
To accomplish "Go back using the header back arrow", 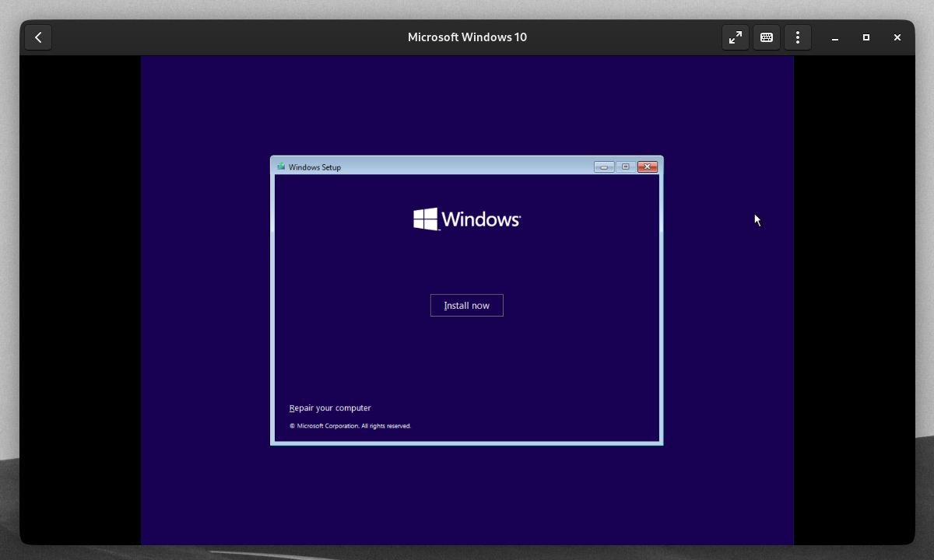I will point(38,37).
